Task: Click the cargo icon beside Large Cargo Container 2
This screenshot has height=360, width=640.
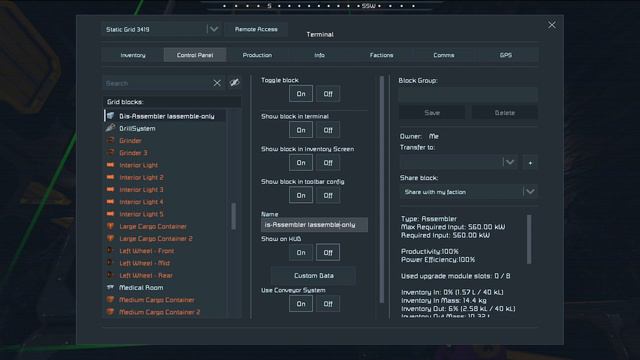Action: [110, 238]
